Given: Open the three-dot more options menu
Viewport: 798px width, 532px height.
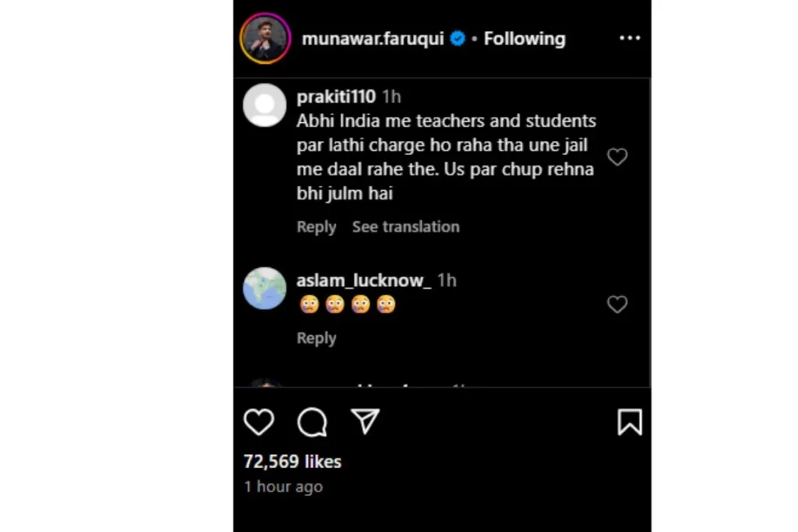Looking at the screenshot, I should (x=629, y=38).
